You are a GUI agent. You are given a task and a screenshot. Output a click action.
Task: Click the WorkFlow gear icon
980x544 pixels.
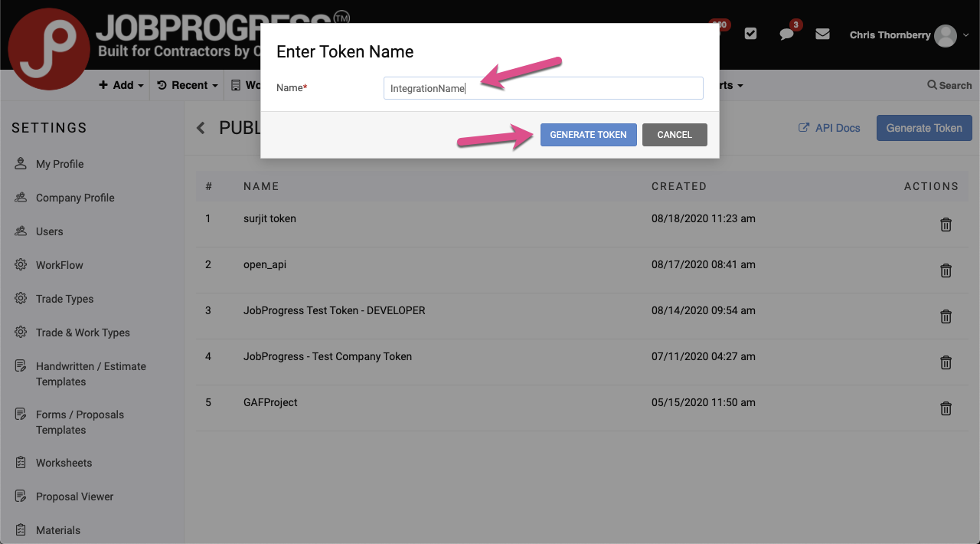pos(21,264)
